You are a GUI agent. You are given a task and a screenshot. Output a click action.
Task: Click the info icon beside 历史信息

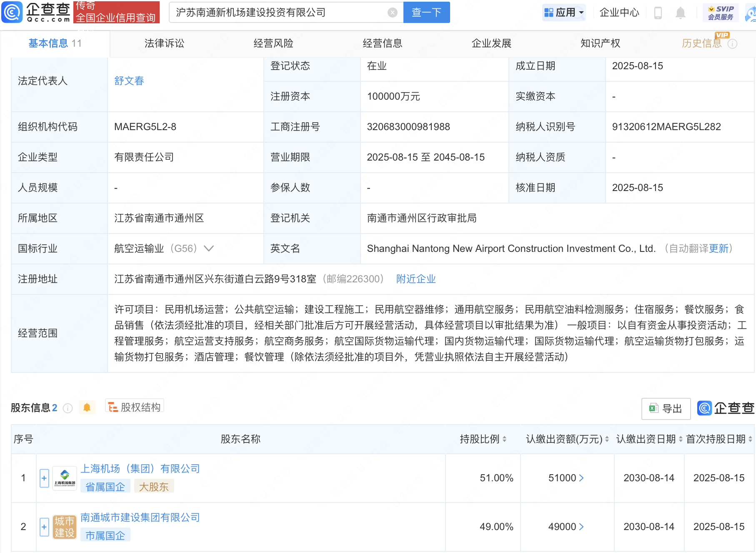732,44
